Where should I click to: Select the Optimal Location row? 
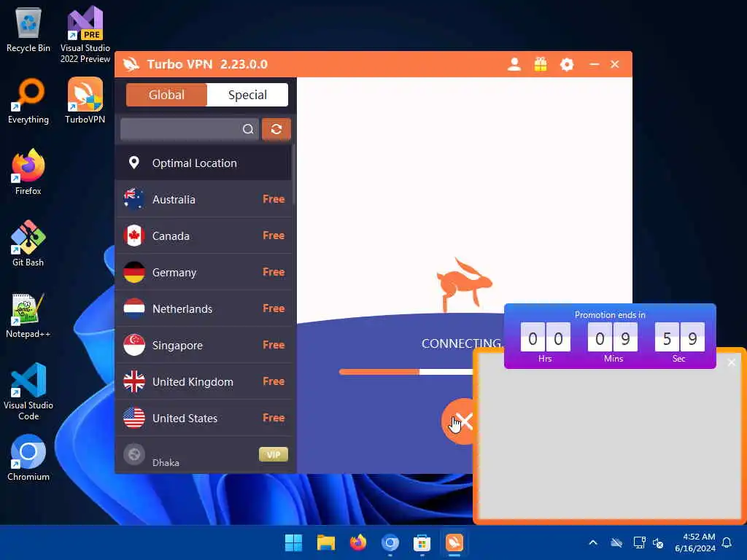(204, 163)
